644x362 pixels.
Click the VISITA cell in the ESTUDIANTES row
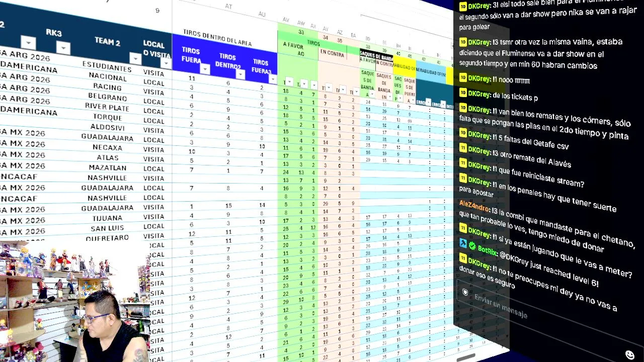[x=153, y=72]
